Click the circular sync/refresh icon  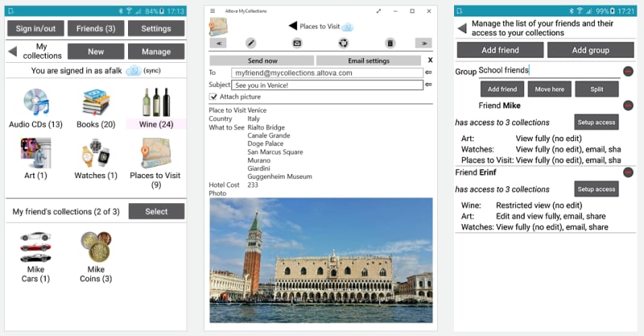[x=344, y=43]
